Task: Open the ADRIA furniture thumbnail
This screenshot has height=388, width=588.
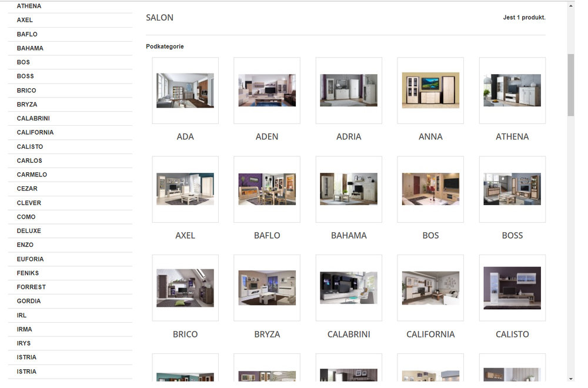Action: point(349,91)
